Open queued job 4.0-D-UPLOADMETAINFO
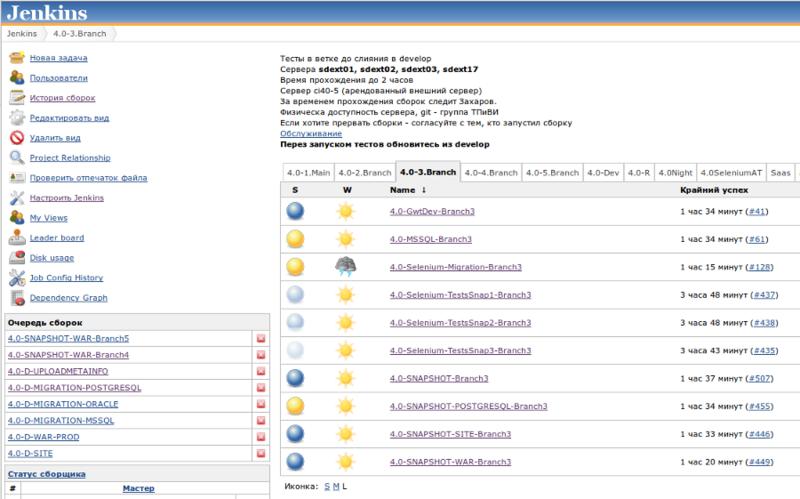800x499 pixels. (58, 371)
